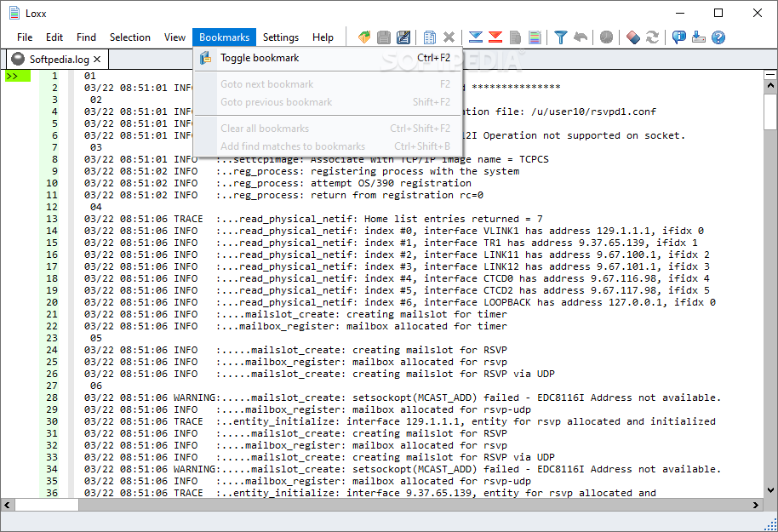The height and width of the screenshot is (532, 778).
Task: Click the vertical scrollbar thumb
Action: click(x=770, y=111)
